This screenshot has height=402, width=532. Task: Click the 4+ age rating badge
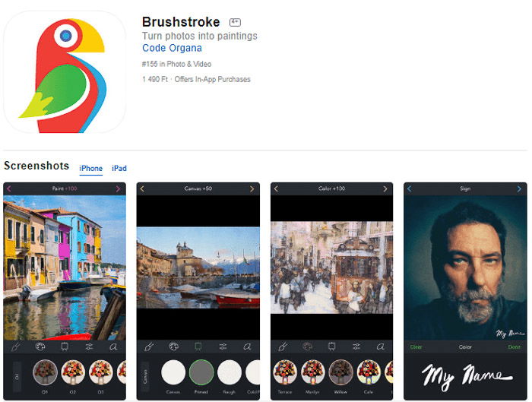click(x=235, y=22)
